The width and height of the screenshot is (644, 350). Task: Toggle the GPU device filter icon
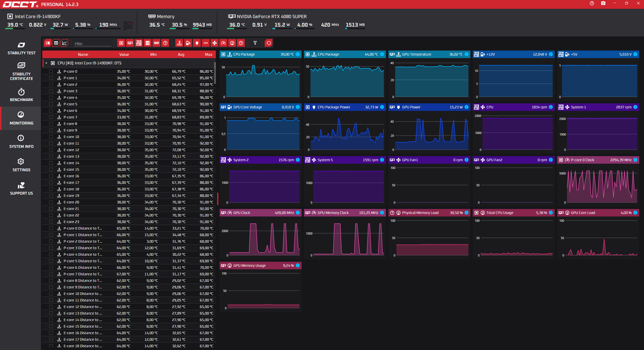[x=130, y=43]
